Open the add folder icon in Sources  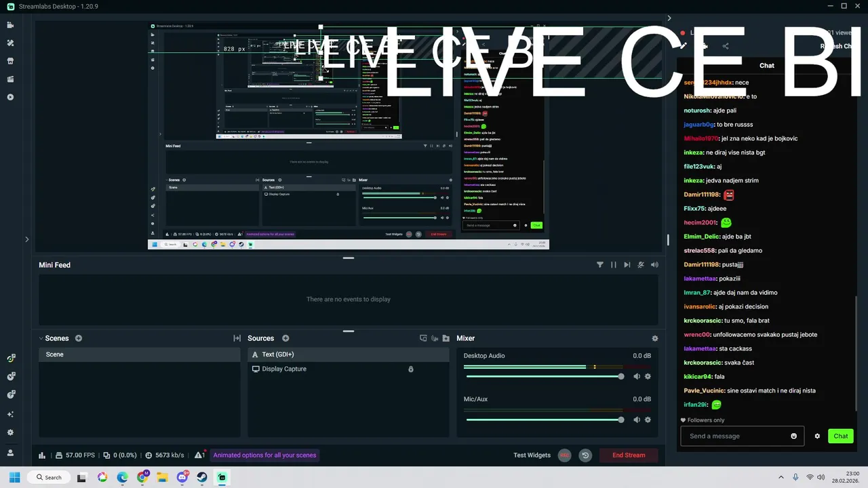[x=446, y=338]
